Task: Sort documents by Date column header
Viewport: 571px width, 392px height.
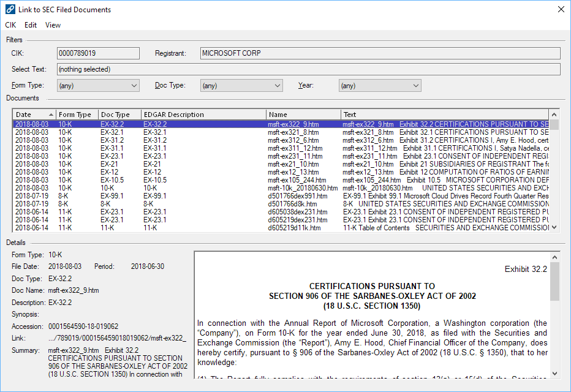Action: (x=34, y=115)
